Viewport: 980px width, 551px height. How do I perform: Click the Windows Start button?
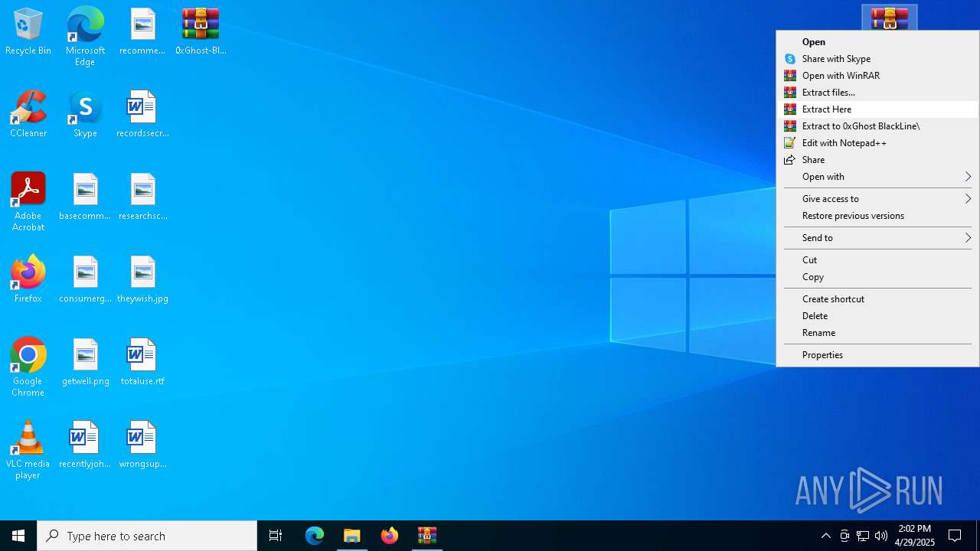[x=18, y=536]
